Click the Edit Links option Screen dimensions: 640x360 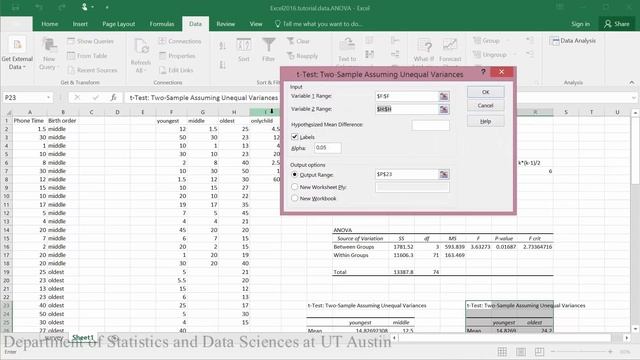pos(176,70)
